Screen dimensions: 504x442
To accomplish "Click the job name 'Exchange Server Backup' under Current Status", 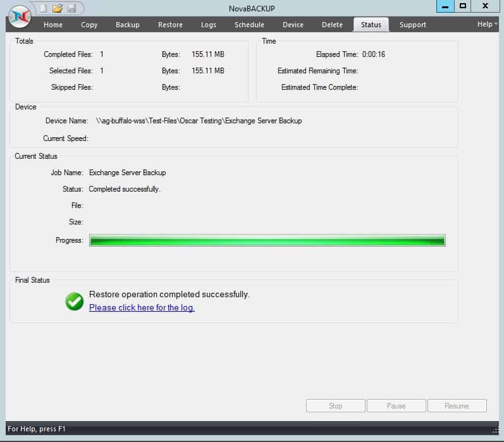I will 128,173.
